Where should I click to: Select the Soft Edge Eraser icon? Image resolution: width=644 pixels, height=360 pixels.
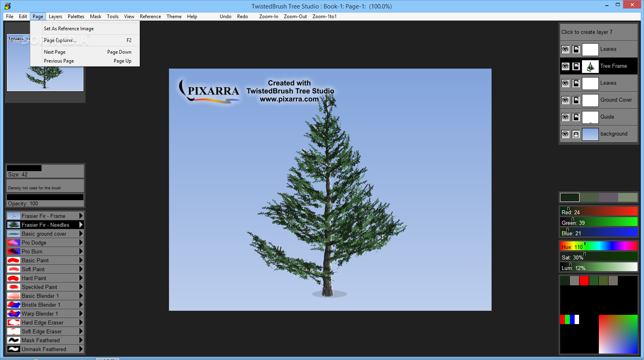point(14,331)
